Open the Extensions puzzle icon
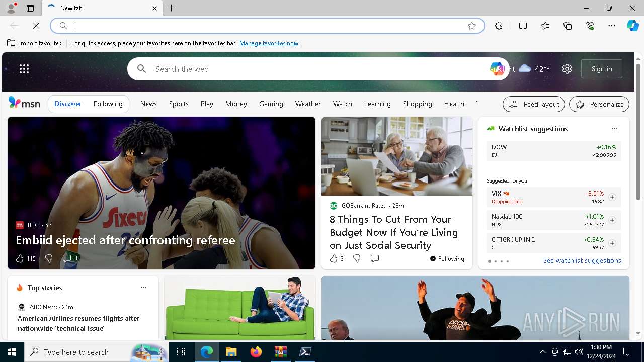This screenshot has width=644, height=362. coord(499,26)
